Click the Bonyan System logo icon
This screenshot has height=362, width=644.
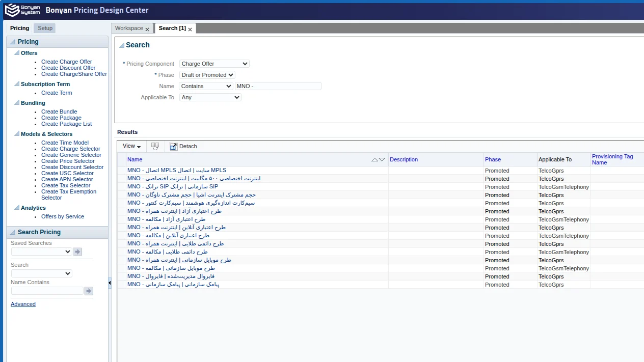[x=12, y=10]
